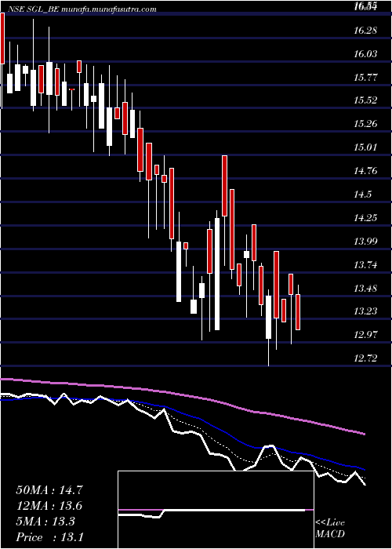Click the 12.97 price axis label
Screen dimensions: 392x549
(x=365, y=335)
